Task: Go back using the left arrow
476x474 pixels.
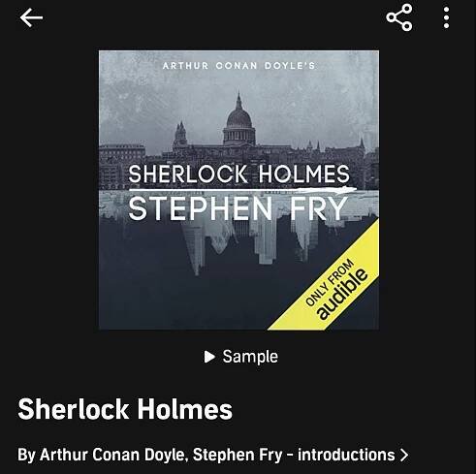Action: [x=31, y=17]
